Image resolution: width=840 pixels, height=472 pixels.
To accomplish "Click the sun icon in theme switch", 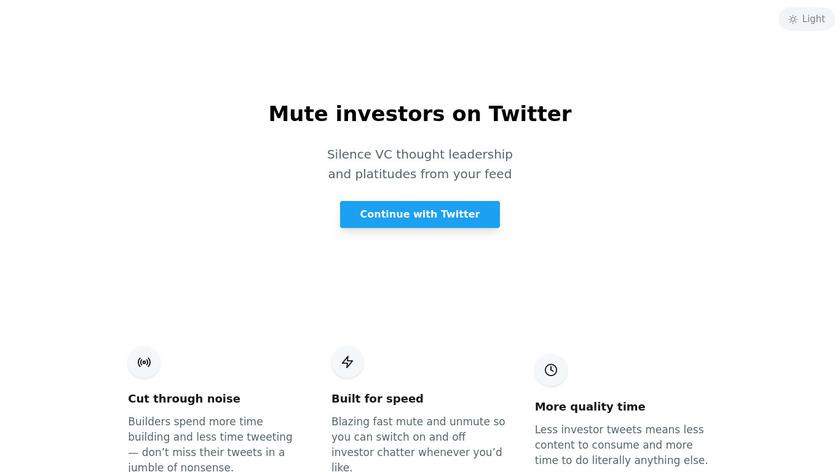I will [793, 19].
